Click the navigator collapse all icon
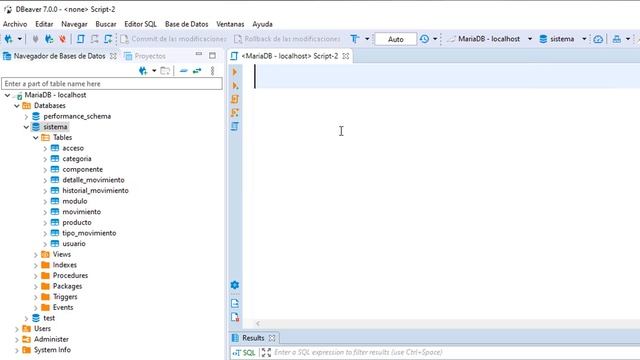This screenshot has height=360, width=640. 183,71
